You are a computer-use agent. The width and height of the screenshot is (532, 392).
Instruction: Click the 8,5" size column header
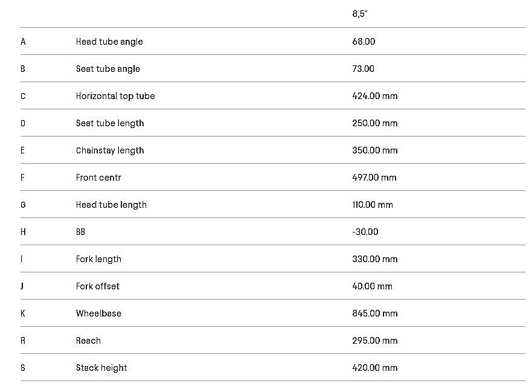[x=360, y=14]
